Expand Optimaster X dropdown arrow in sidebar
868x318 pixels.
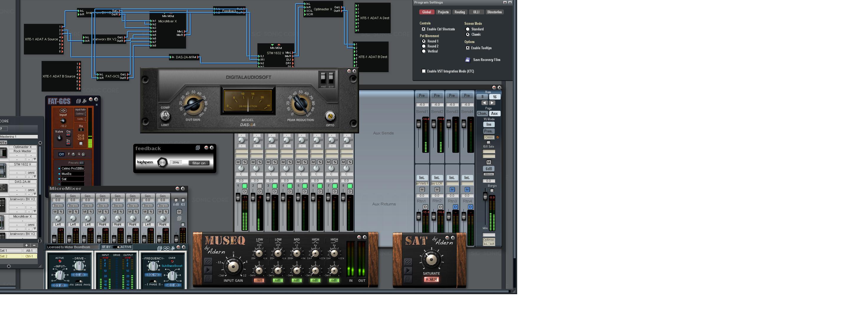35,159
